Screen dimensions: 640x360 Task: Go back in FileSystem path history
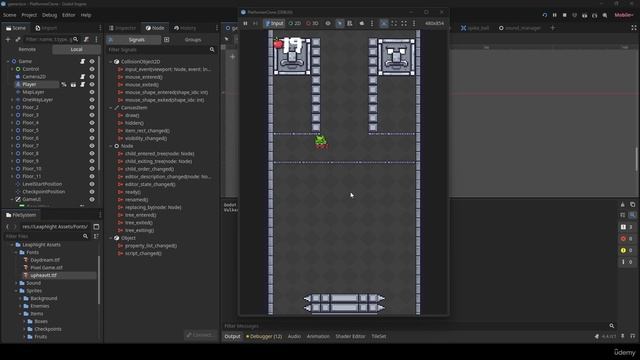pyautogui.click(x=8, y=227)
